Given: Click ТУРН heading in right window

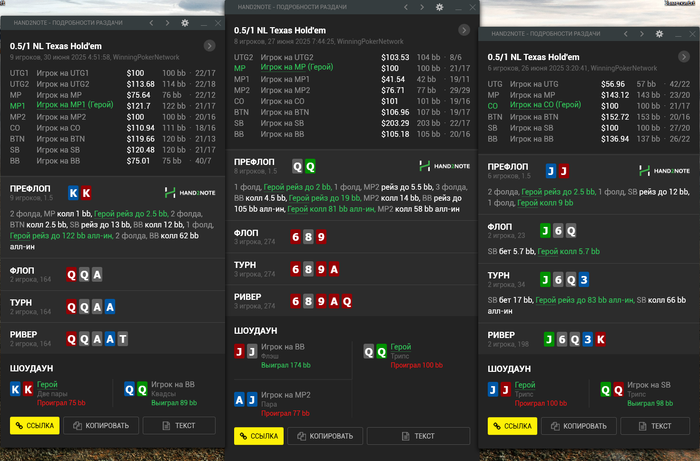Looking at the screenshot, I should (x=498, y=275).
